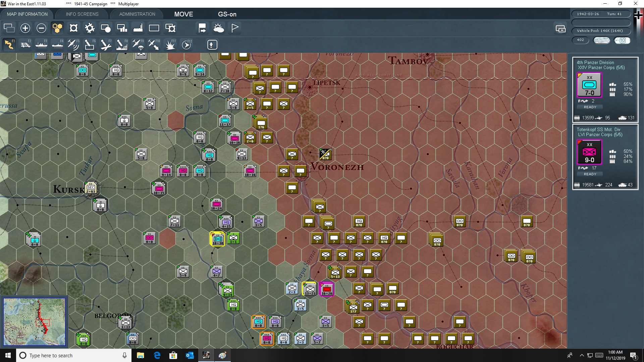Click the pennant flag icon

(235, 28)
